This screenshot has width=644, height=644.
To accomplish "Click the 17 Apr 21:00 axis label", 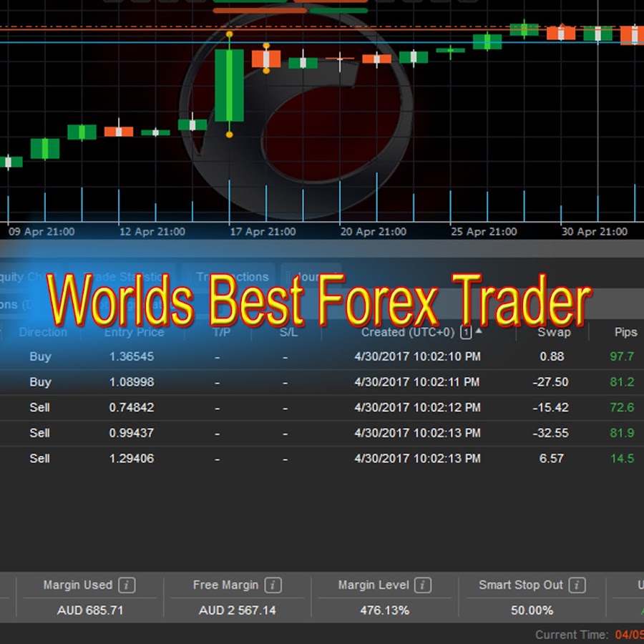I will point(263,232).
